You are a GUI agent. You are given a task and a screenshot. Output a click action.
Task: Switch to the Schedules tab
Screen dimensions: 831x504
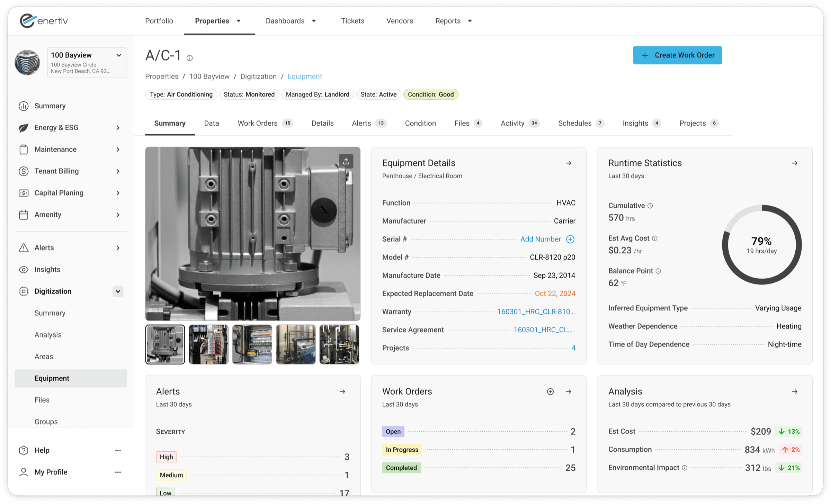581,123
